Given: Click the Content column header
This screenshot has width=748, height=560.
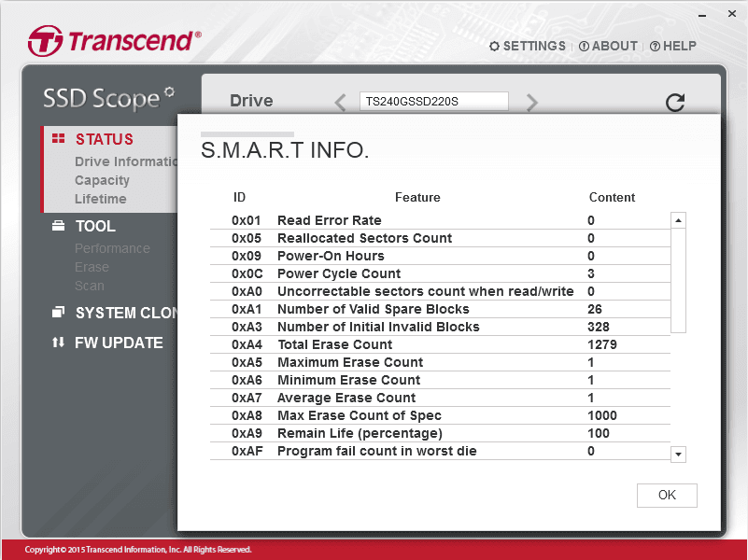Looking at the screenshot, I should (612, 197).
